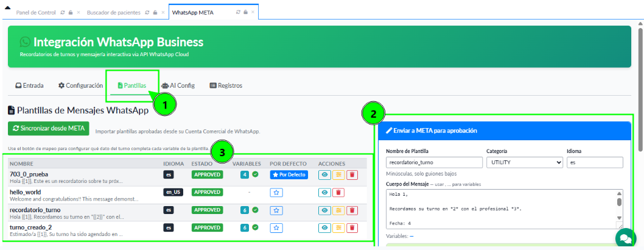Delete the hello_world template

tap(338, 193)
